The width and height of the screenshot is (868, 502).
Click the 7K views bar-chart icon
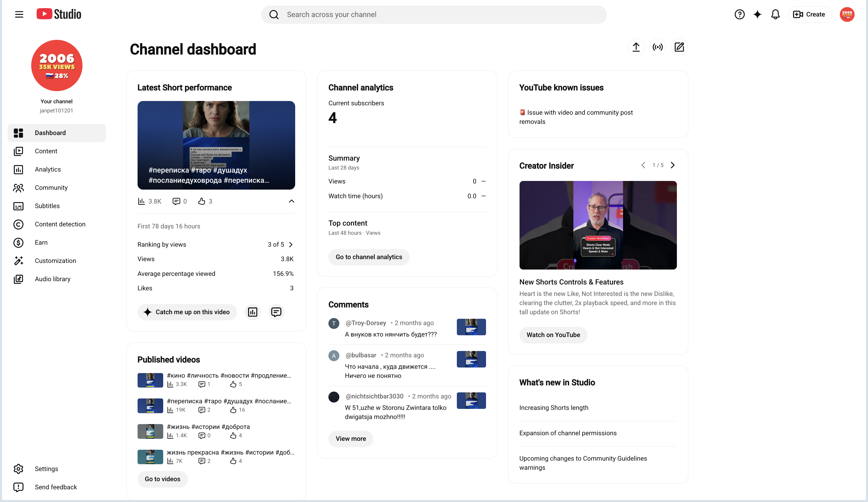170,461
